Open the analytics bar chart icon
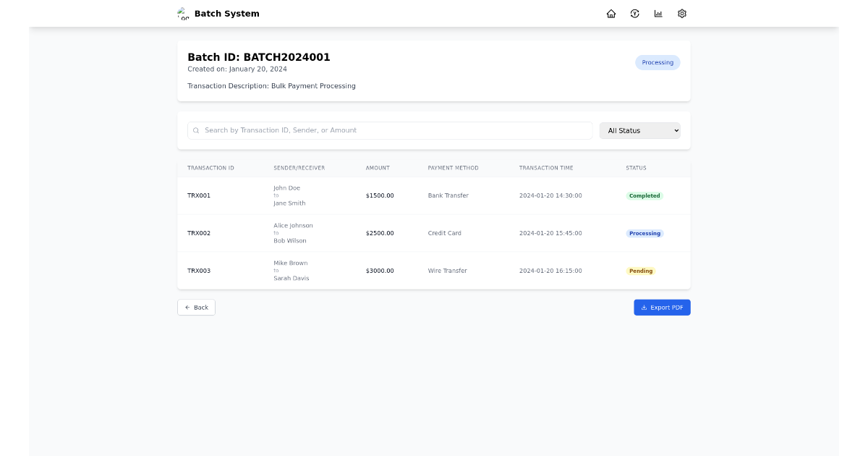 click(658, 13)
